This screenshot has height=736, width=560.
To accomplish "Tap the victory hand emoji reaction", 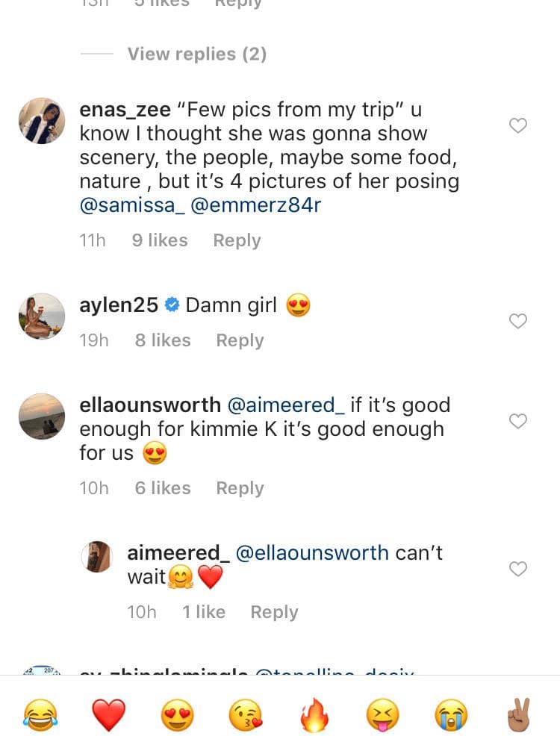I will pyautogui.click(x=520, y=715).
